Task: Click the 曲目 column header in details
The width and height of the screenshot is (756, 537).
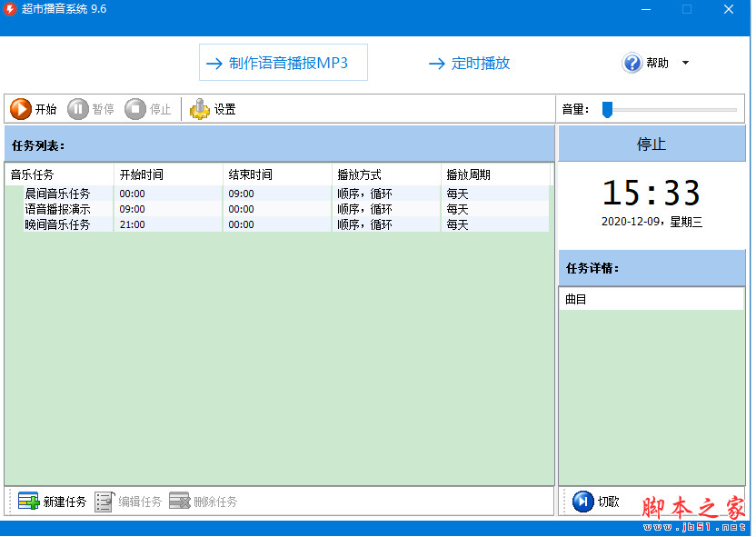Action: pos(652,299)
